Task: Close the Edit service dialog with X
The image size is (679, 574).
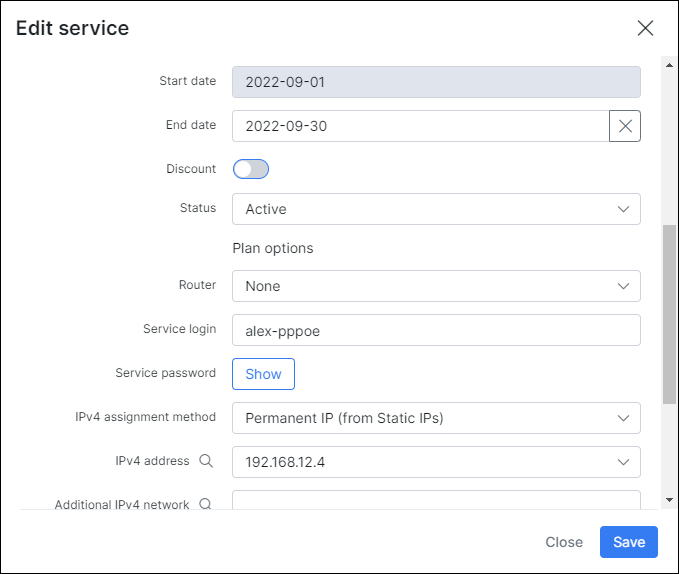Action: point(645,28)
